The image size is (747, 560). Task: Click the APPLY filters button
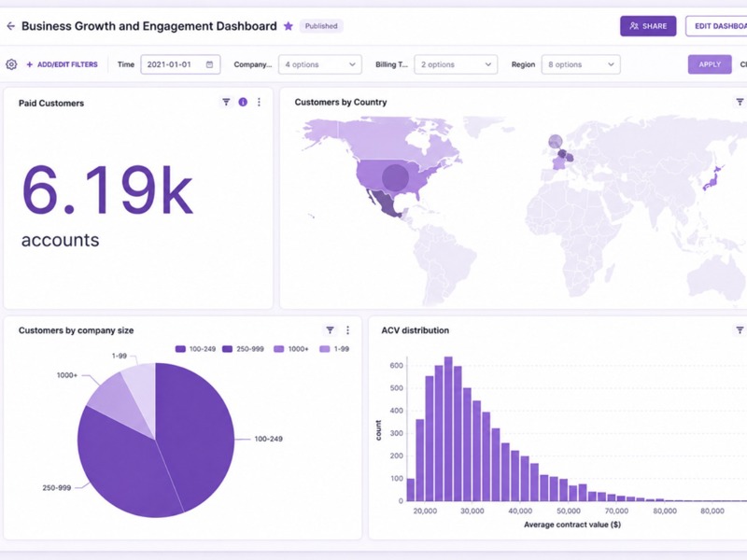(x=710, y=64)
